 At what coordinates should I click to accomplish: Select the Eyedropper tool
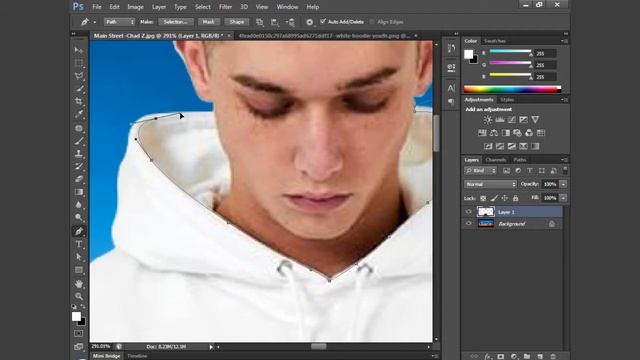(79, 114)
